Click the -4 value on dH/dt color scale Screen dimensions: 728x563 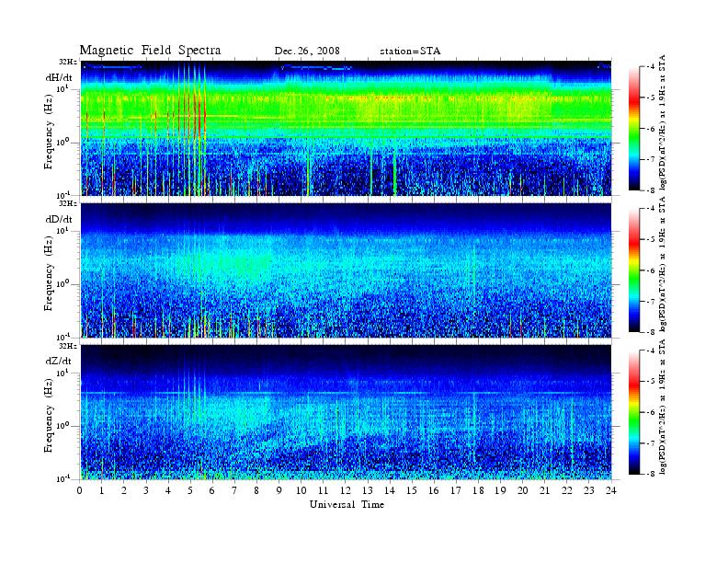(x=651, y=67)
